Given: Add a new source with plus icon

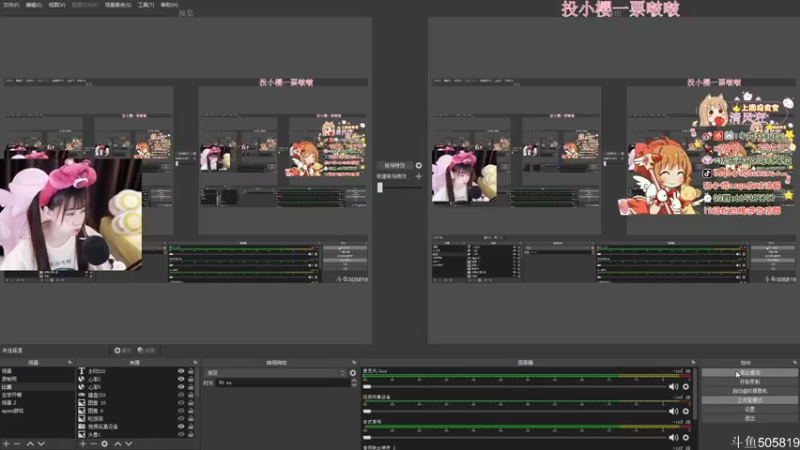Looking at the screenshot, I should (x=83, y=444).
